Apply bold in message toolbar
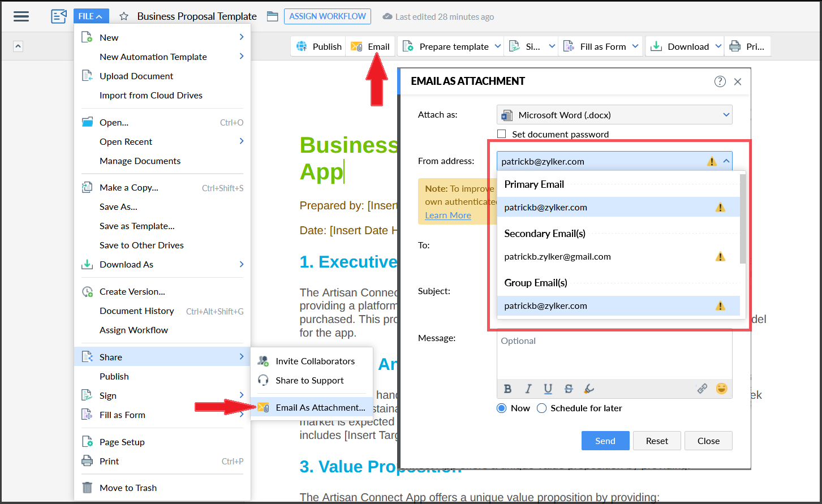Viewport: 822px width, 504px height. [x=507, y=389]
